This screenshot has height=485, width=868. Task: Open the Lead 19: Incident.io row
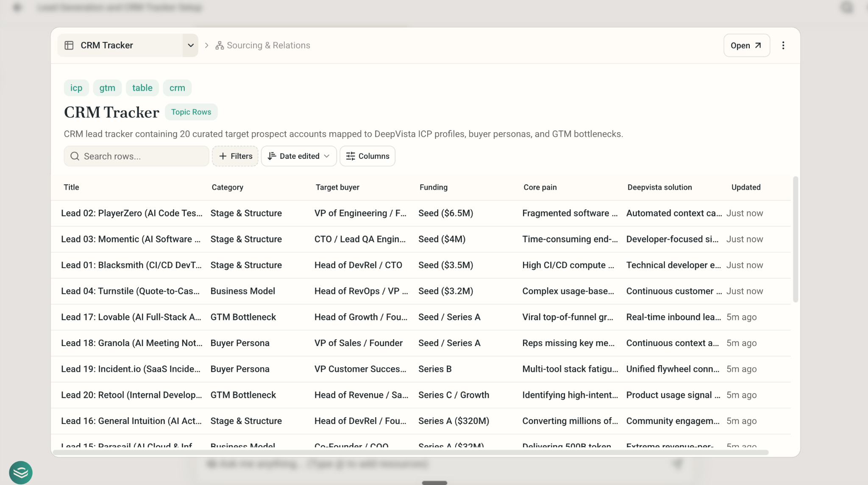420,369
